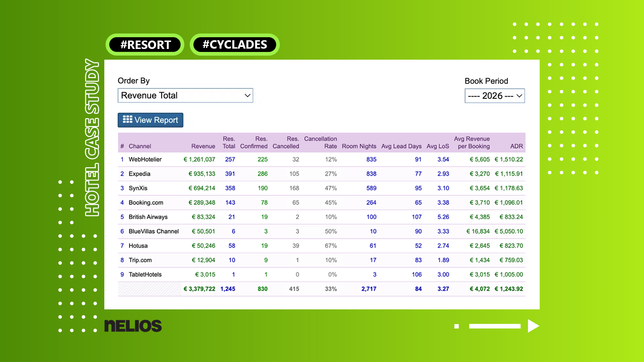
Task: Click Expedia confirmed reservations 286
Action: [x=263, y=174]
